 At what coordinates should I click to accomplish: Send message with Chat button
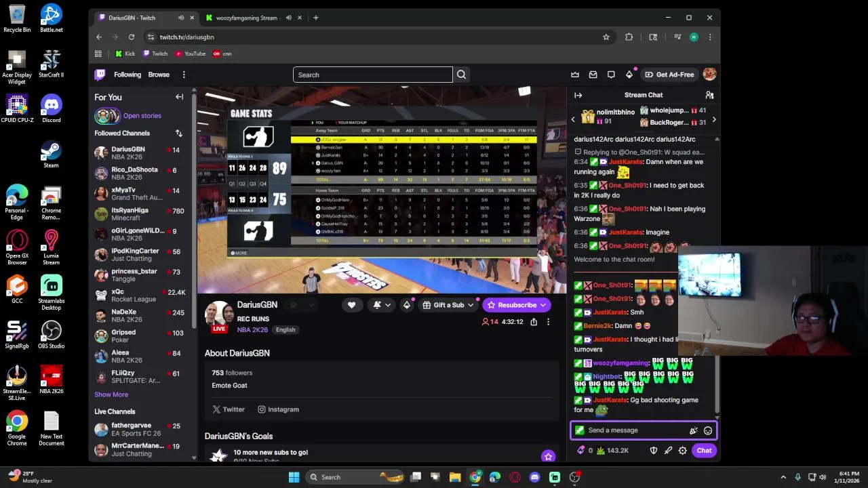coord(704,451)
